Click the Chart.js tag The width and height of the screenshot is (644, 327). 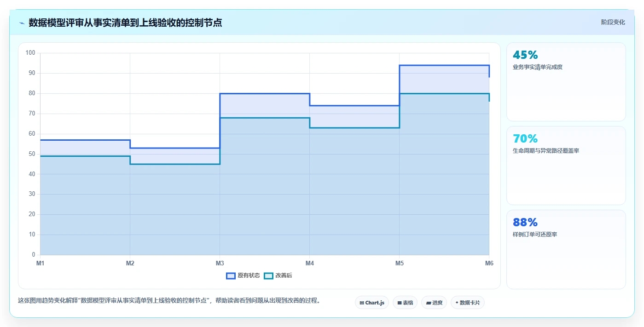click(x=372, y=303)
